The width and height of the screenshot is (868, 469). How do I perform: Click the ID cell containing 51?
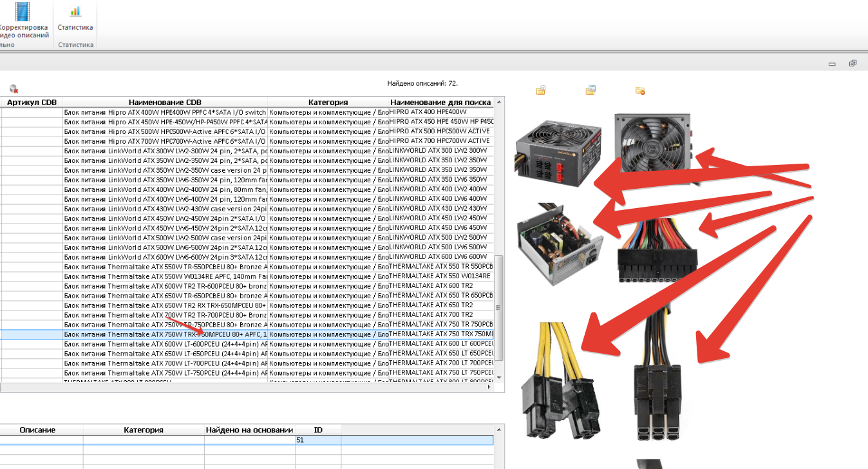318,440
